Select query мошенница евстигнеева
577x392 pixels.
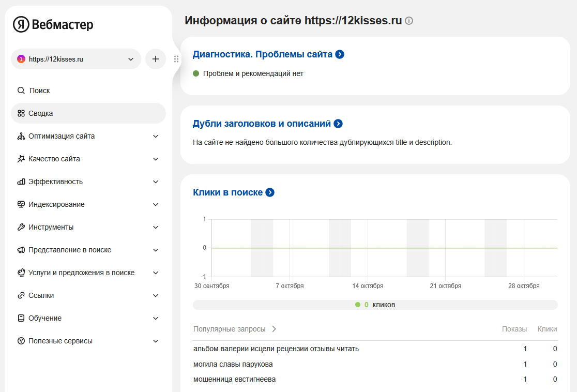coord(234,380)
